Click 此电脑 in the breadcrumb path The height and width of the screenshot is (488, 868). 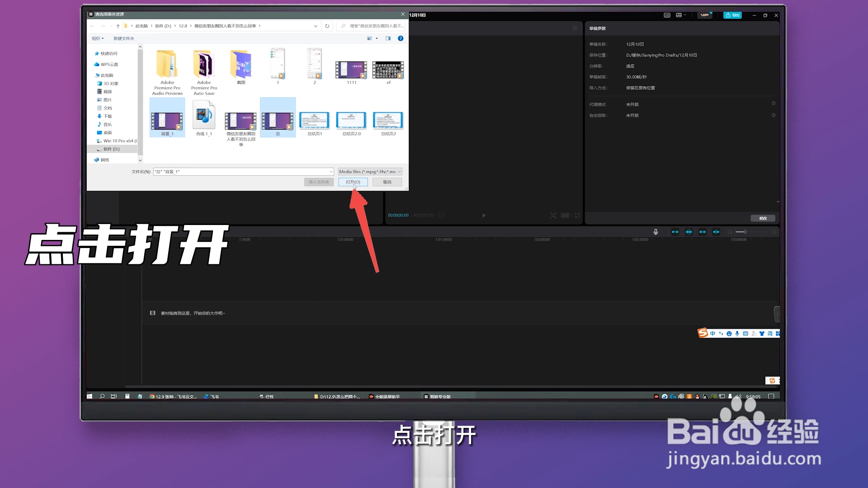pyautogui.click(x=142, y=26)
